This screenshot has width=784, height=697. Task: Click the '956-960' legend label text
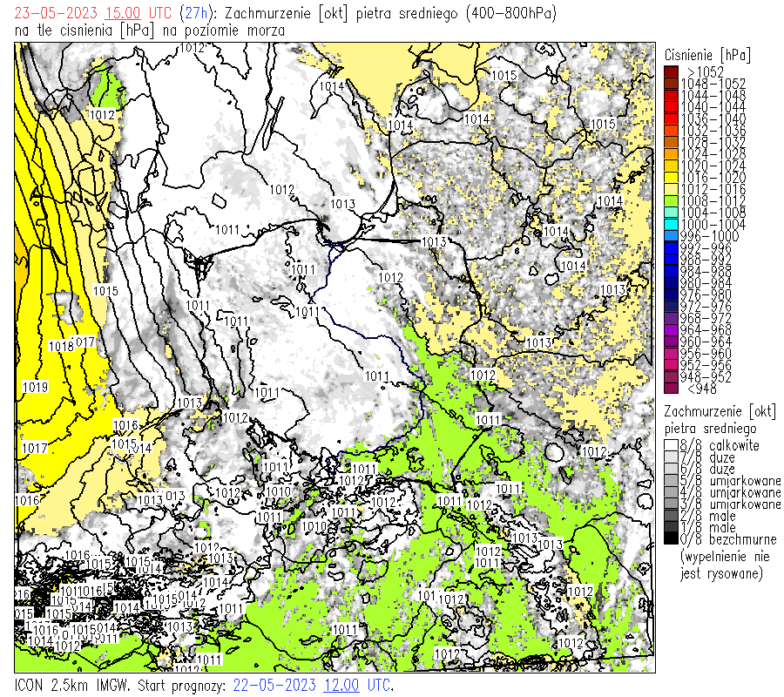click(x=706, y=354)
